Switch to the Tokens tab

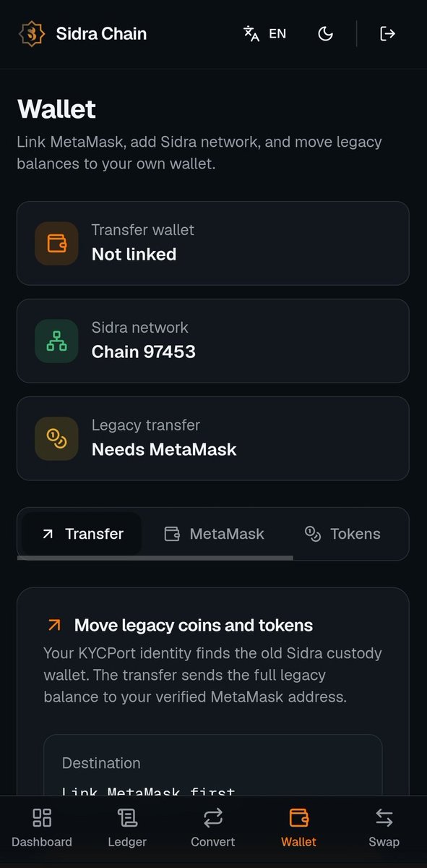pos(342,534)
